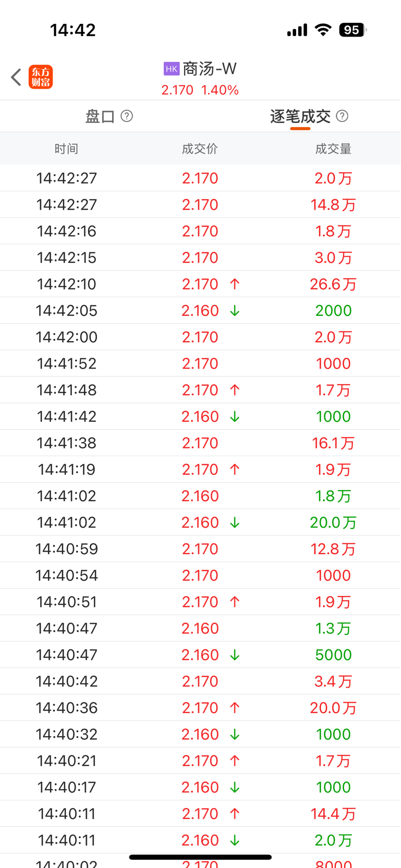Tap the 成交价 column header
The image size is (401, 868).
coord(200,149)
